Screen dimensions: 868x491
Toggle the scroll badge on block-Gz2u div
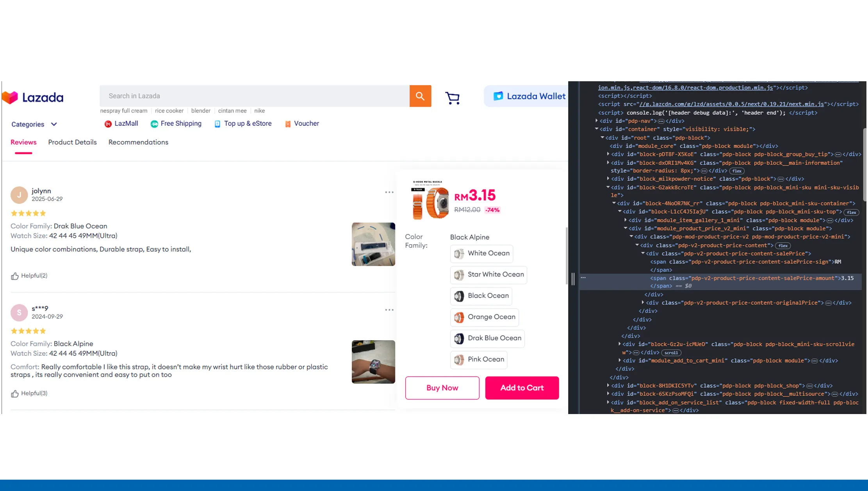pyautogui.click(x=671, y=352)
